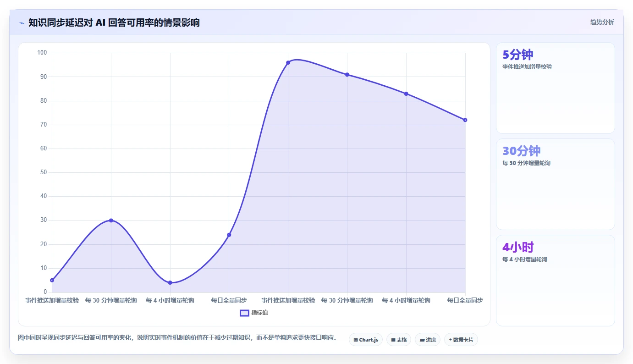
Task: Click the y-axis tick label 80
Action: point(44,101)
